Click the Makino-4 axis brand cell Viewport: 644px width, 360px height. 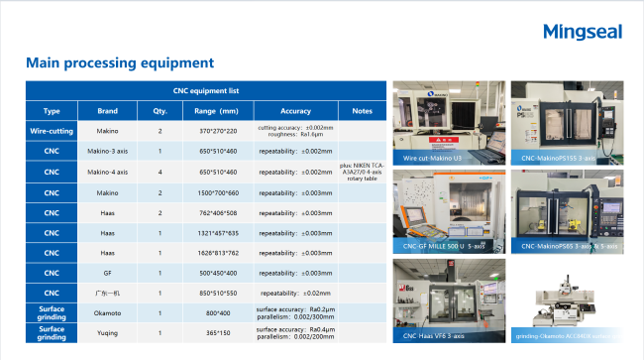(107, 172)
